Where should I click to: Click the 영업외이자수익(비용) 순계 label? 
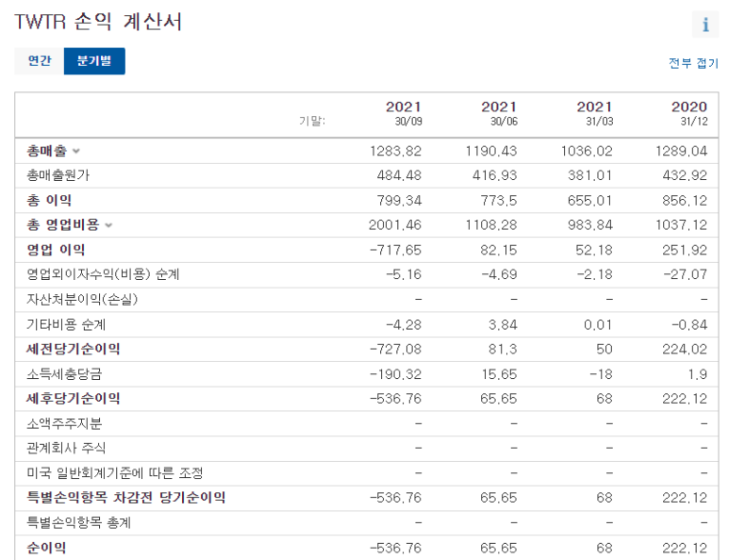pyautogui.click(x=103, y=274)
